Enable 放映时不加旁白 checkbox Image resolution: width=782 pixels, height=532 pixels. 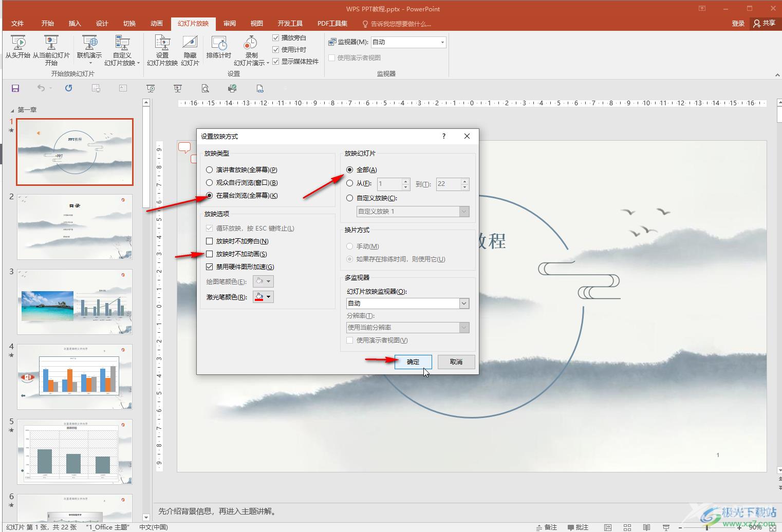click(209, 241)
